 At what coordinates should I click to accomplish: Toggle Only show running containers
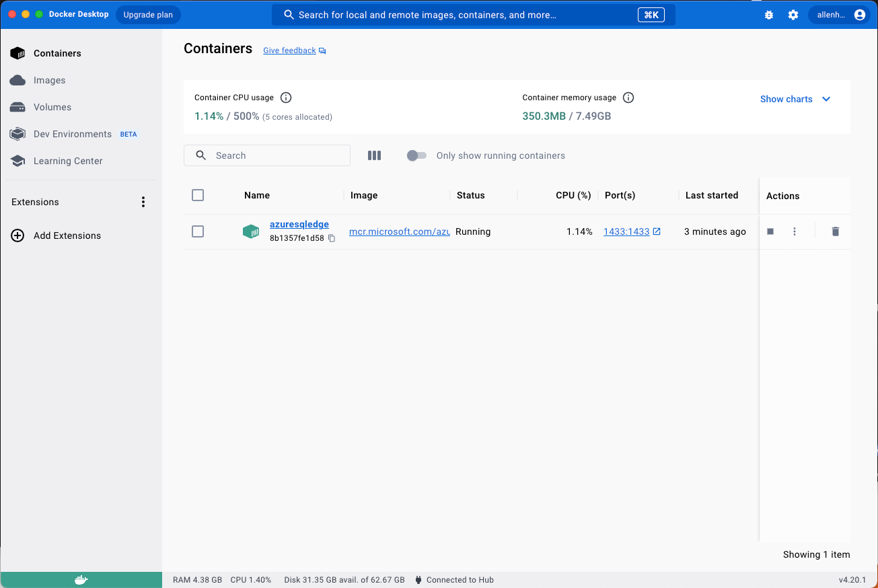pyautogui.click(x=416, y=155)
